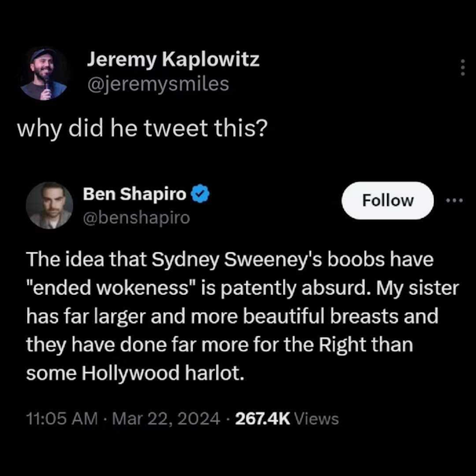This screenshot has width=476, height=476.
Task: Click the 11:05 AM timestamp
Action: (61, 418)
